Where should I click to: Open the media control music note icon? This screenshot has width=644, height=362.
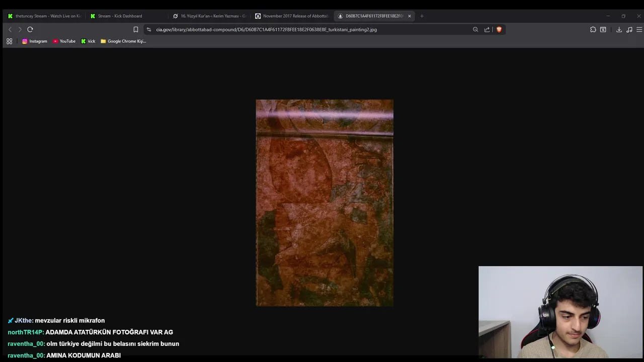(629, 30)
